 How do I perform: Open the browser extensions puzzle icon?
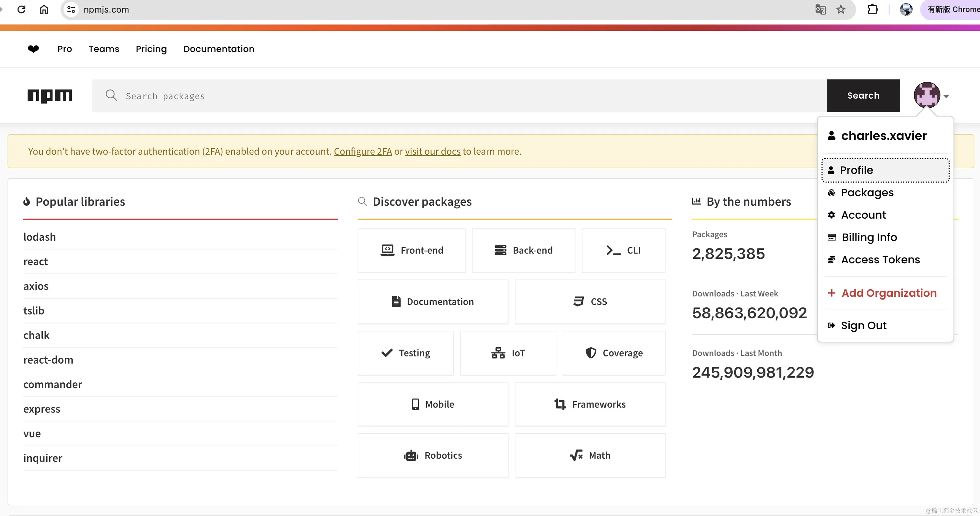click(x=873, y=9)
